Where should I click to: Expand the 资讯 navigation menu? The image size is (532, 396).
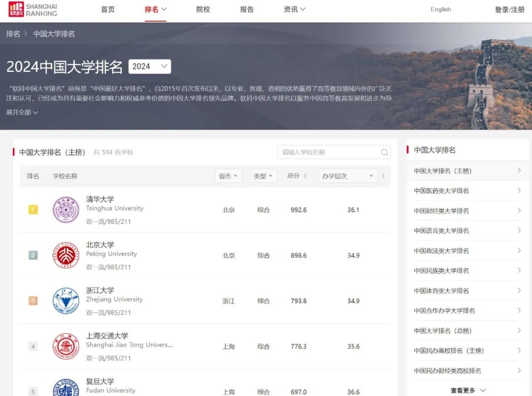coord(295,9)
